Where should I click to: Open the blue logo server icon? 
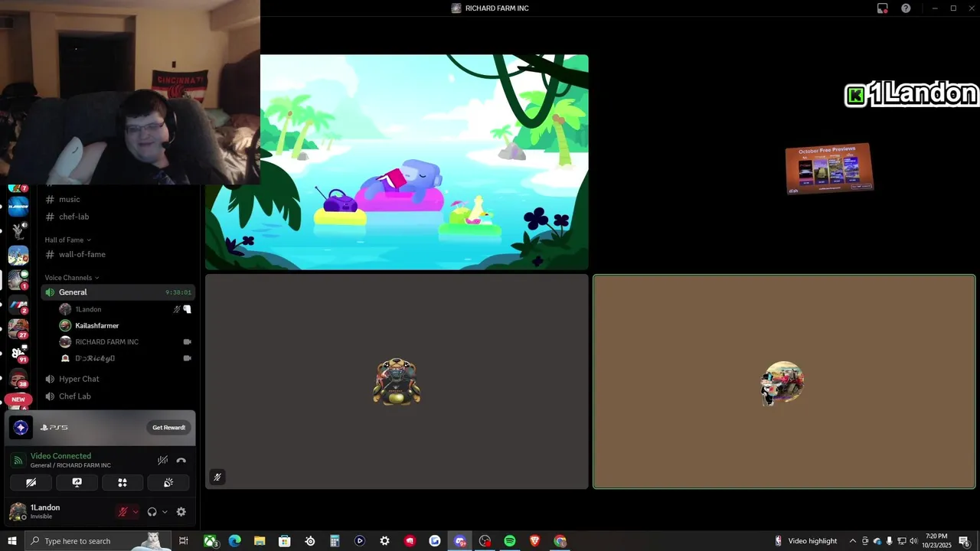coord(18,207)
